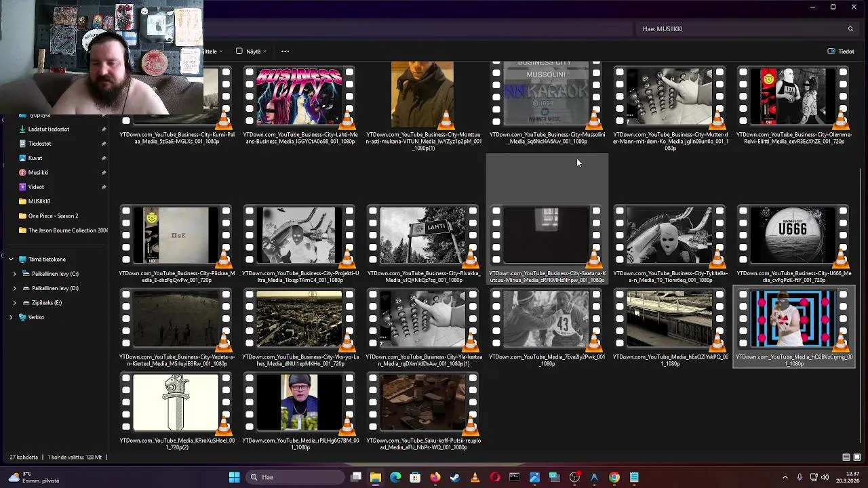Open the Windows Start menu

pos(234,477)
